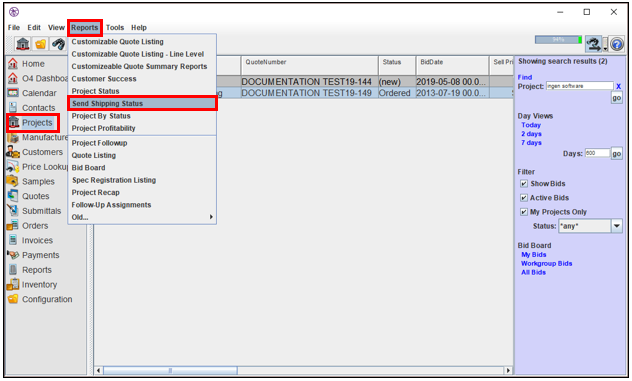Viewport: 632px width, 381px height.
Task: Toggle the Show Bids checkbox
Action: [524, 184]
